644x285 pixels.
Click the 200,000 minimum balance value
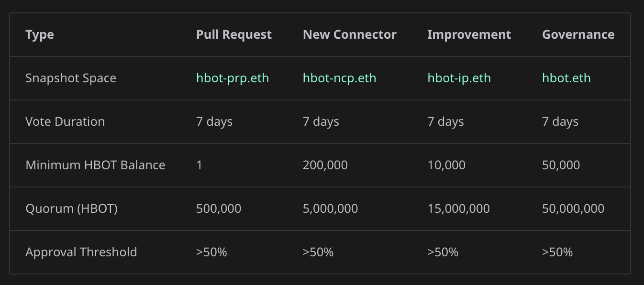click(325, 165)
